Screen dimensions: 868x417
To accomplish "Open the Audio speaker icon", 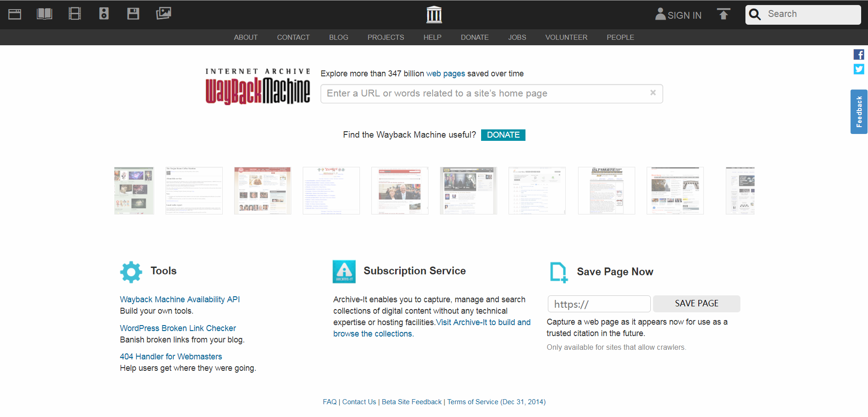I will click(104, 14).
